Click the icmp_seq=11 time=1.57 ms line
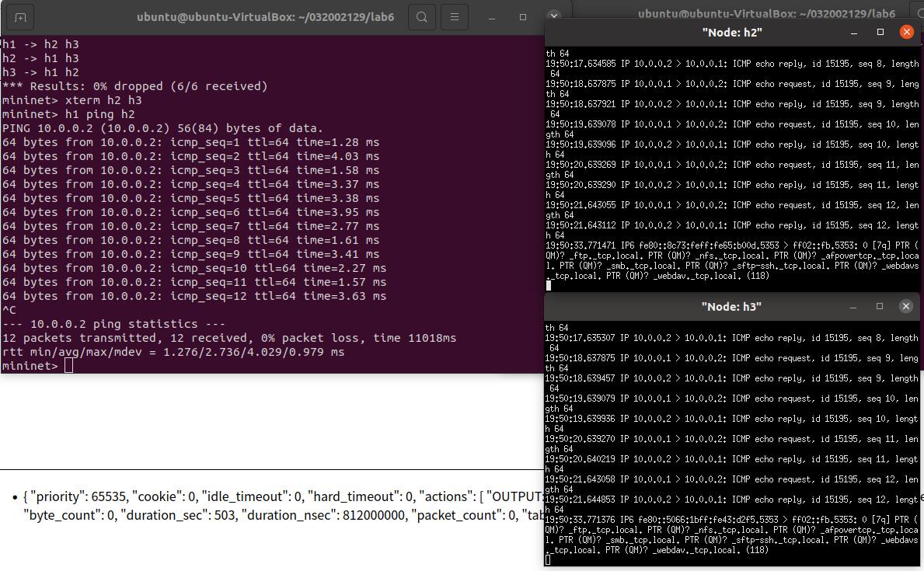Screen dimensions: 924x571 click(194, 282)
